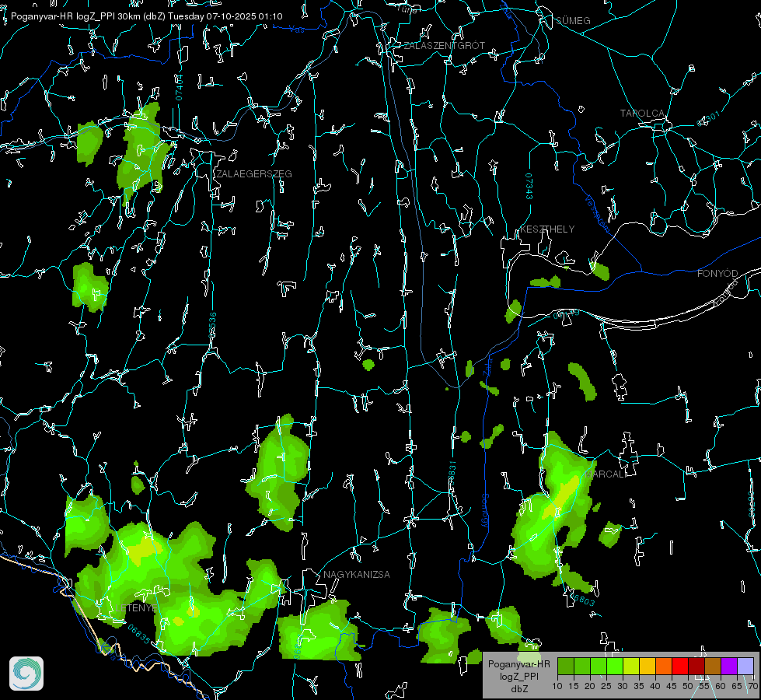Click the swirl logo icon
The image size is (761, 700).
click(x=26, y=674)
